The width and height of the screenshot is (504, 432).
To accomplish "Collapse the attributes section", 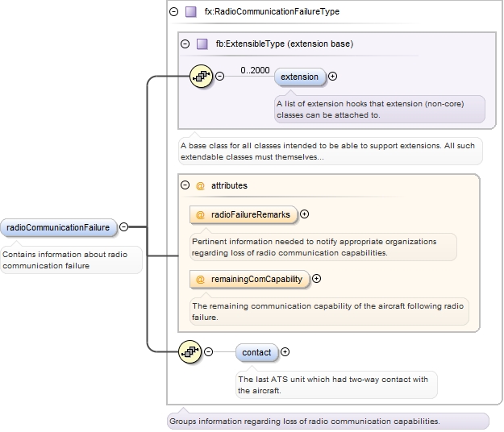I will pyautogui.click(x=185, y=185).
